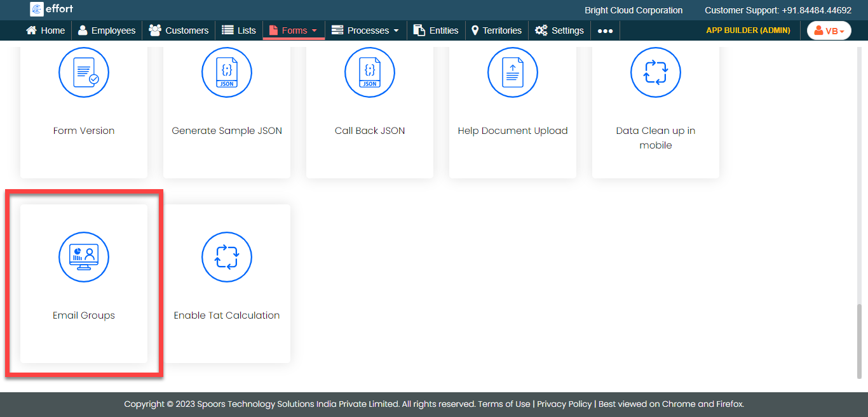Go to the Home menu
The height and width of the screenshot is (417, 868).
tap(46, 30)
